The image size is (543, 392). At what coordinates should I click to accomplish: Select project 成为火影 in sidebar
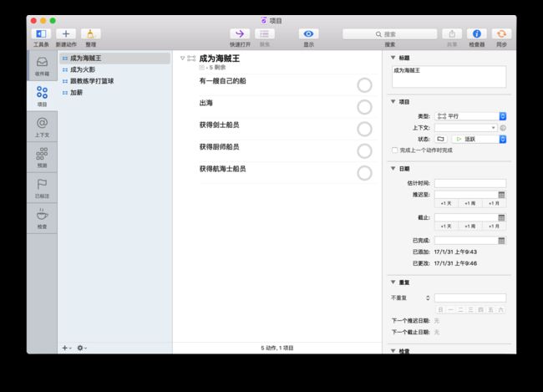coord(114,69)
